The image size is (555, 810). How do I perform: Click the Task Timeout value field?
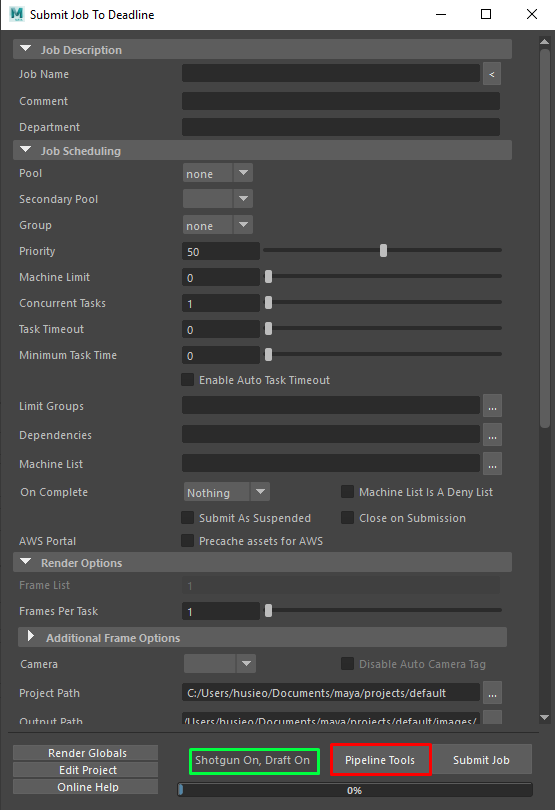pyautogui.click(x=221, y=329)
